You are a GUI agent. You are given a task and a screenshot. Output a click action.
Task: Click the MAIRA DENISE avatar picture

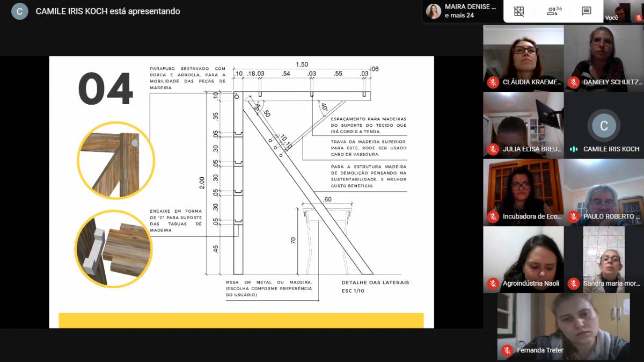[x=434, y=11]
